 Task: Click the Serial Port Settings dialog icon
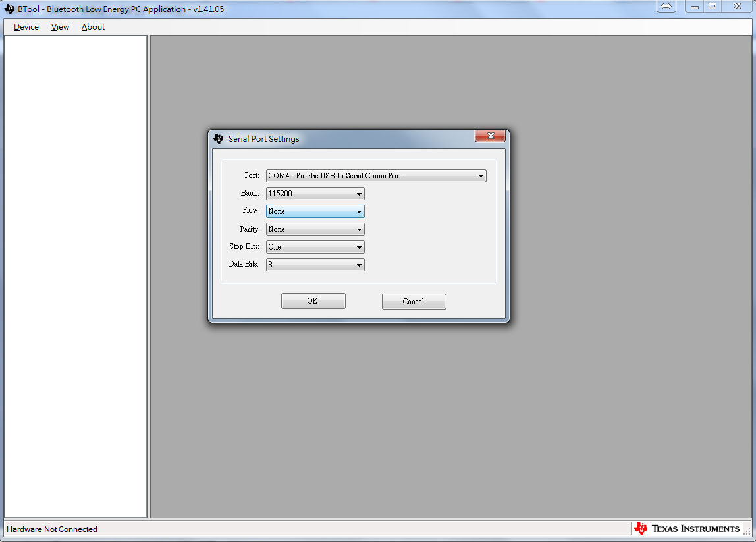(x=219, y=139)
